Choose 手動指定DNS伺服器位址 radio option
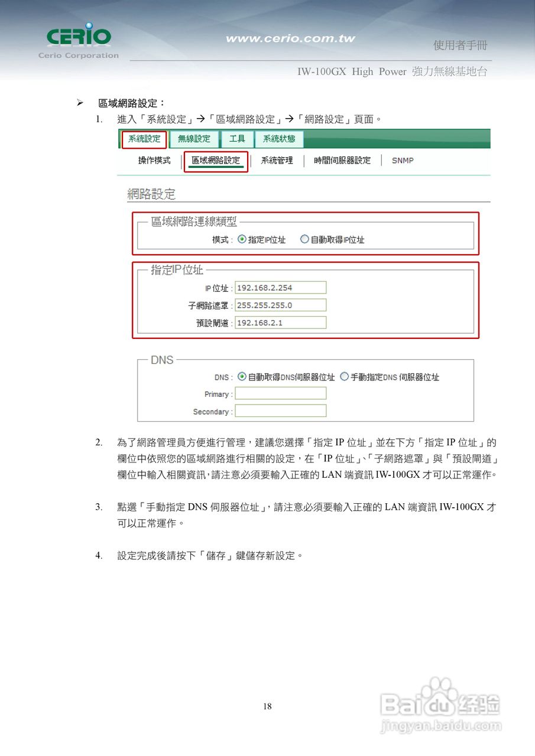The image size is (535, 756). tap(344, 377)
